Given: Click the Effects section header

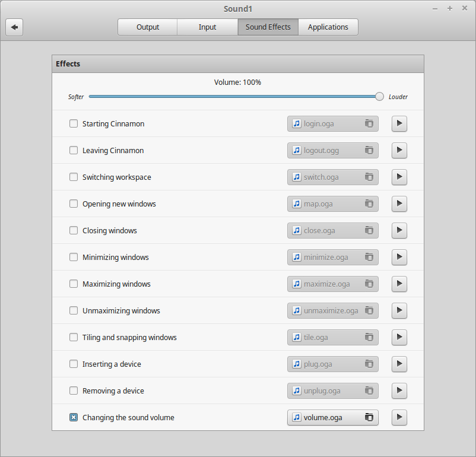Looking at the screenshot, I should click(238, 64).
